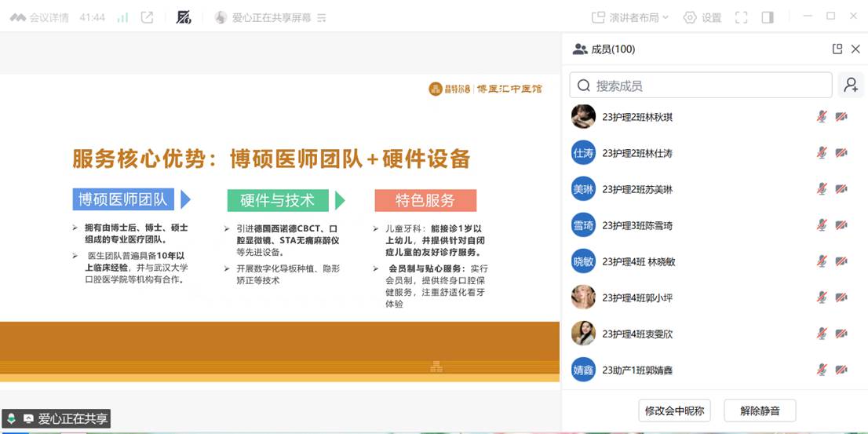Toggle camera icon of 23护理2班林仕涛

point(841,153)
